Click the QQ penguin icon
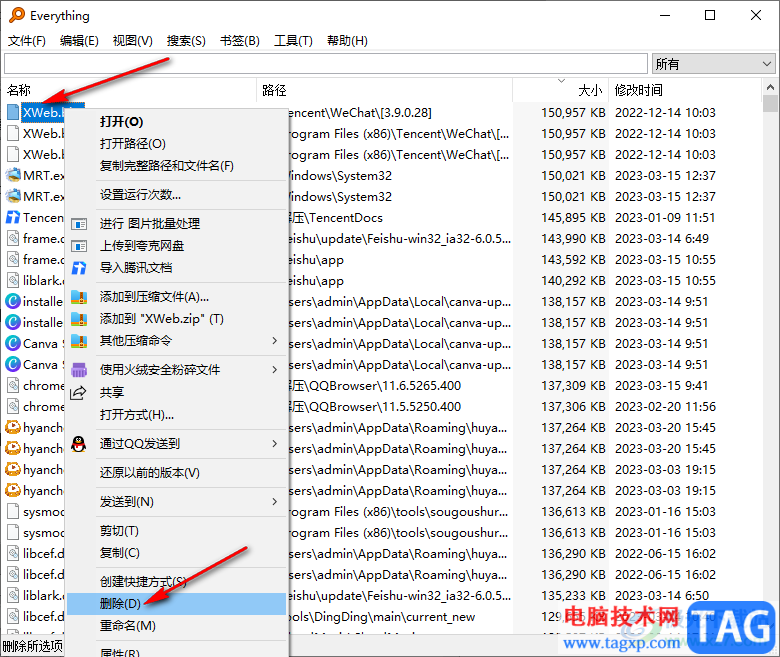Viewport: 780px width, 657px height. coord(79,444)
